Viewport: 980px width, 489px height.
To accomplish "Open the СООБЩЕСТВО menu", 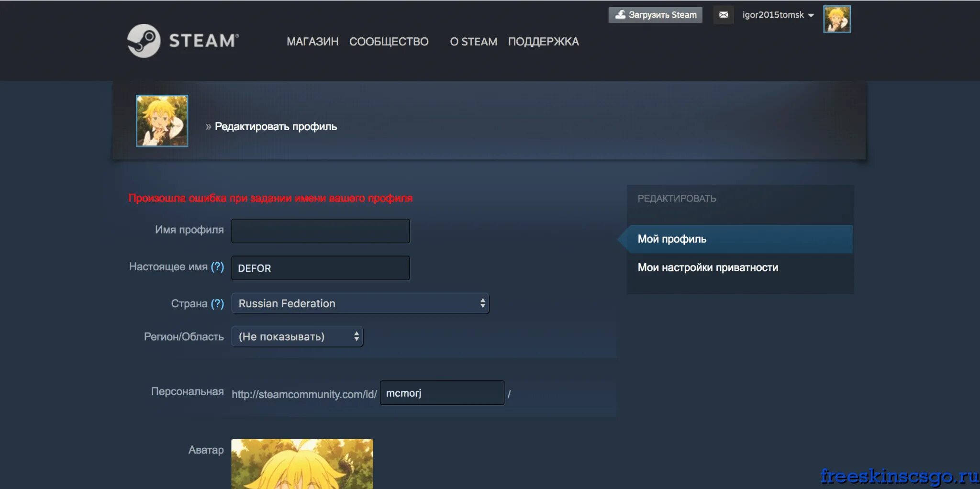I will pos(389,42).
